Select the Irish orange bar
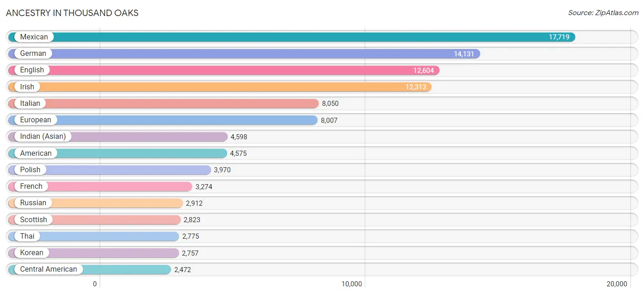The image size is (644, 295). (x=219, y=87)
